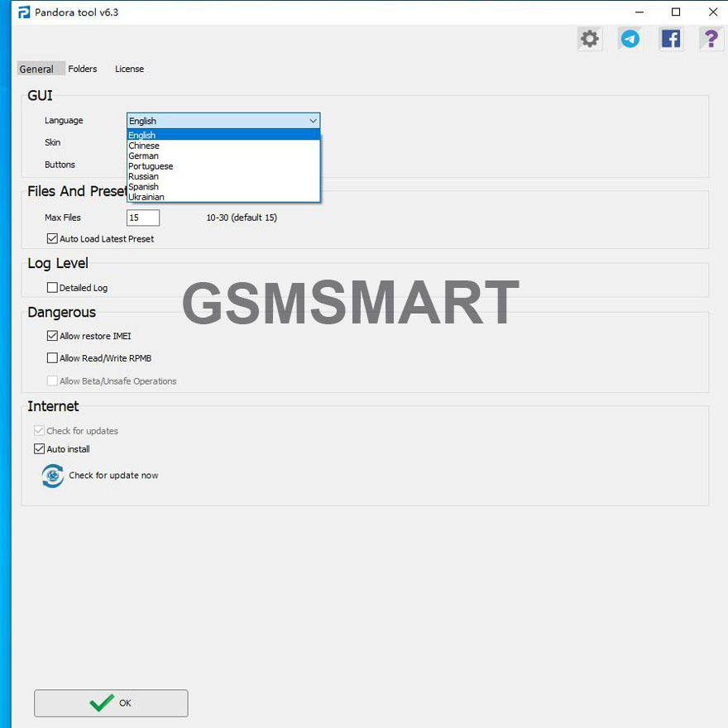This screenshot has height=728, width=728.
Task: Switch to the Folders tab
Action: click(x=83, y=69)
